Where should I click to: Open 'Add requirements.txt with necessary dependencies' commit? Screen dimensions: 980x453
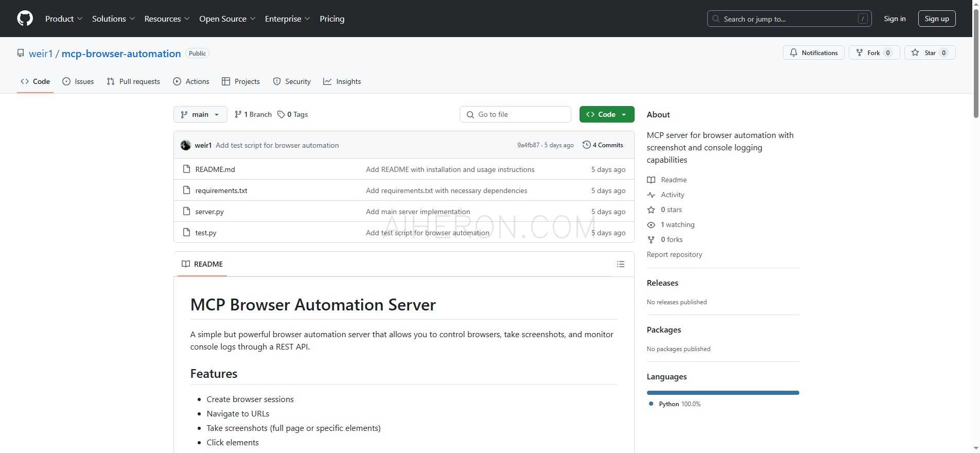(446, 190)
